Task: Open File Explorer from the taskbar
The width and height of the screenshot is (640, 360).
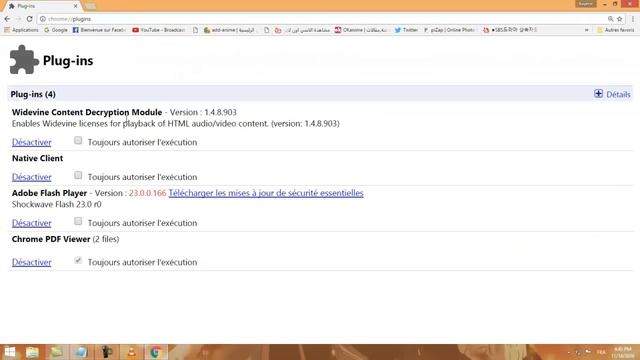Action: [x=32, y=352]
